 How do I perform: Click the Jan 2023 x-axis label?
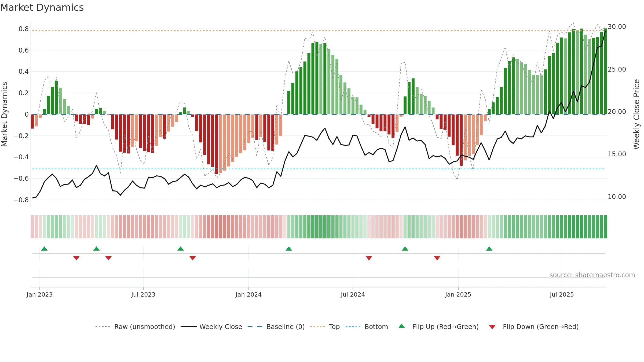tap(40, 294)
